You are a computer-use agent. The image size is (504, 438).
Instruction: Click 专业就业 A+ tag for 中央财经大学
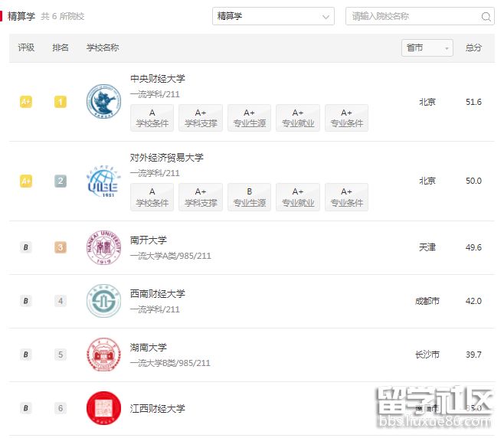click(x=298, y=118)
